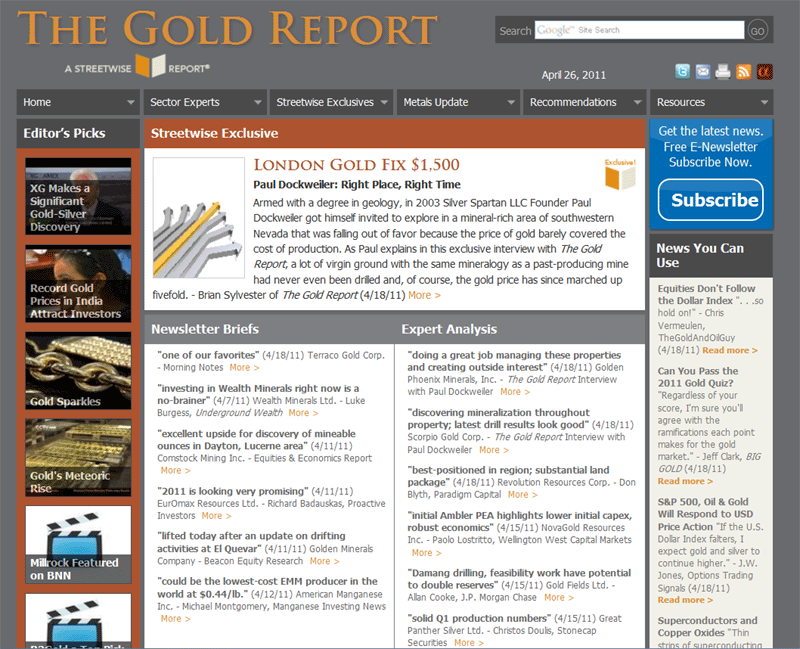Click the Subscribe button
This screenshot has width=800, height=649.
[x=711, y=200]
